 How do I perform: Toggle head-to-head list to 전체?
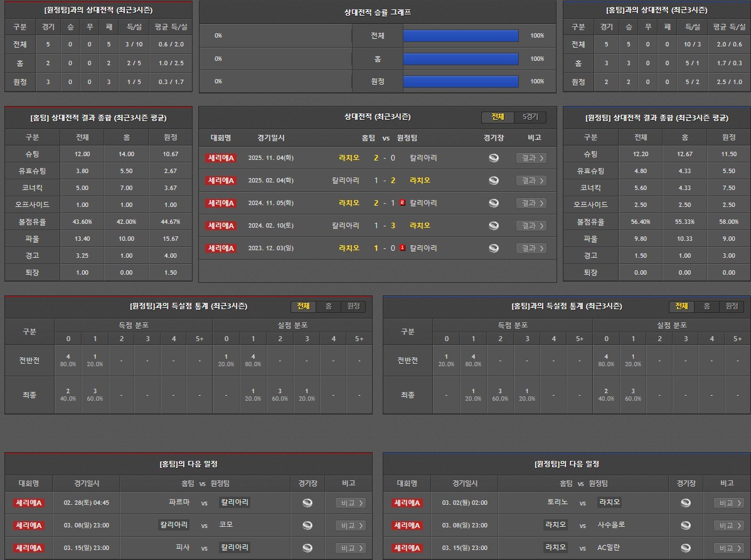coord(498,117)
